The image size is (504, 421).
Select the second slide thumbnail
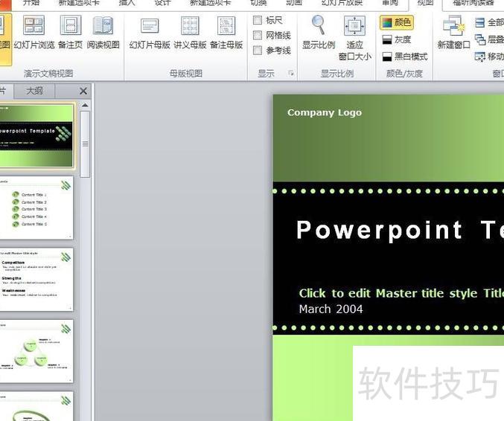[x=37, y=208]
